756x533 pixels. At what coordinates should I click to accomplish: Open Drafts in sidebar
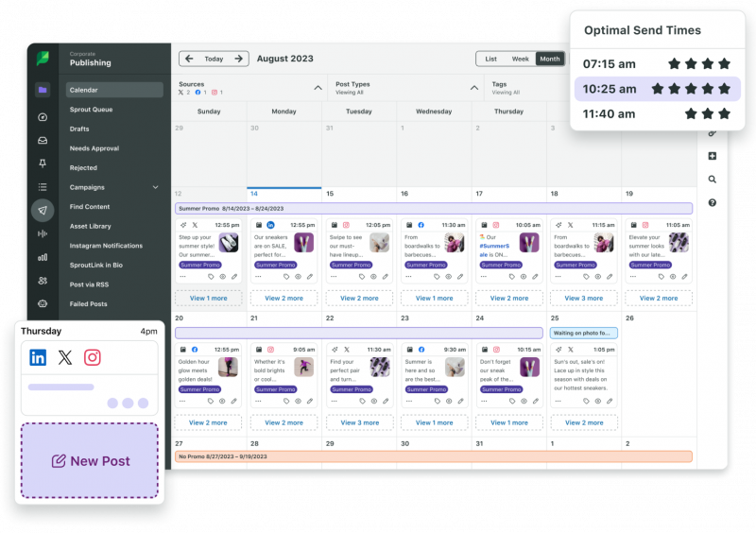click(79, 129)
